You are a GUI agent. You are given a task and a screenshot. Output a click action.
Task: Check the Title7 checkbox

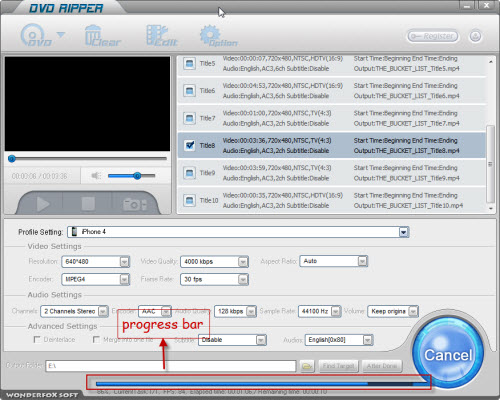tap(189, 118)
